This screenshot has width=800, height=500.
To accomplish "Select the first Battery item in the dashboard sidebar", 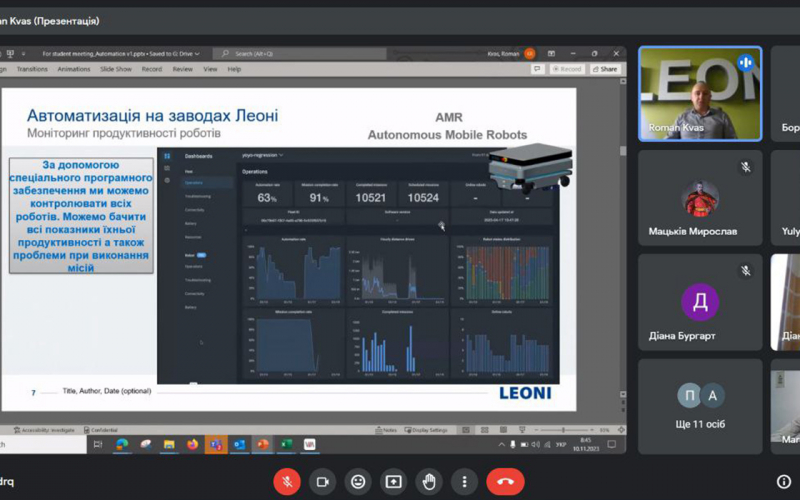I will tap(190, 223).
